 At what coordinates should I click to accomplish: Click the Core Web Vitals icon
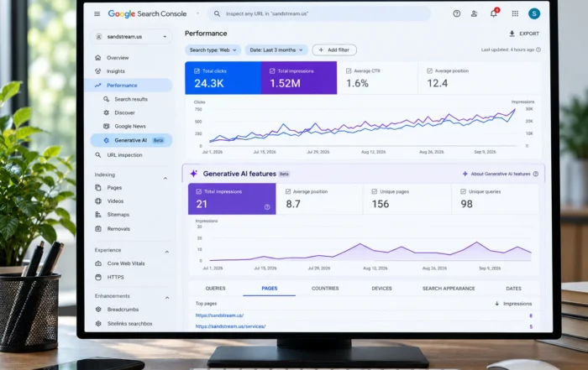coord(98,263)
